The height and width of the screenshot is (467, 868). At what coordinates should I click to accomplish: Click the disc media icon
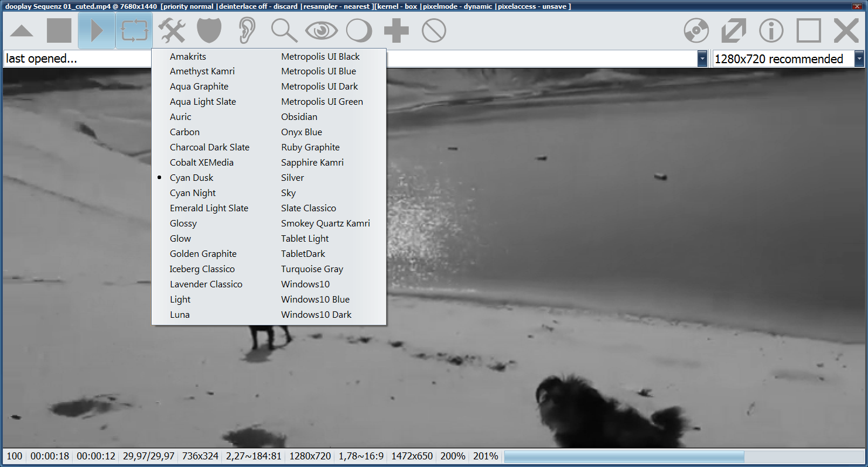click(696, 30)
